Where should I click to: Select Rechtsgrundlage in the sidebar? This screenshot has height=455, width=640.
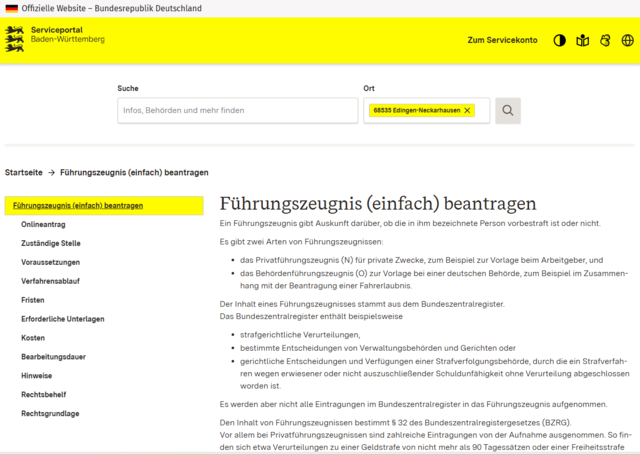coord(50,413)
